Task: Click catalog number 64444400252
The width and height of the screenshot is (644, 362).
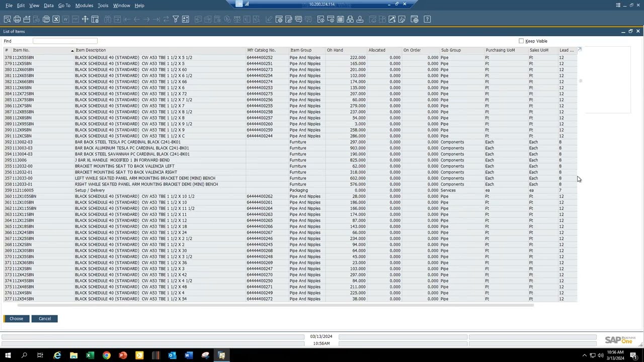Action: click(260, 57)
